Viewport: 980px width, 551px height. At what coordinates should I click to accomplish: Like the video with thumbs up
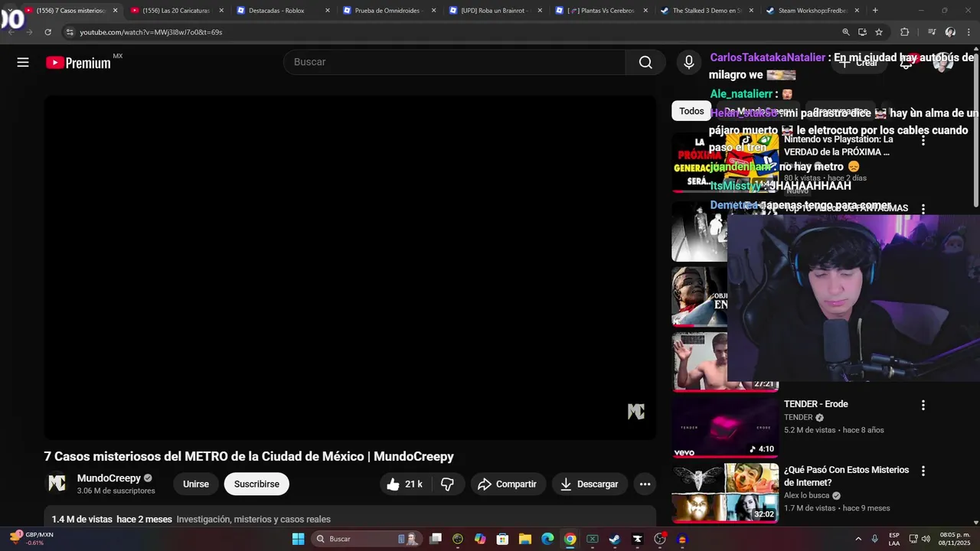405,484
